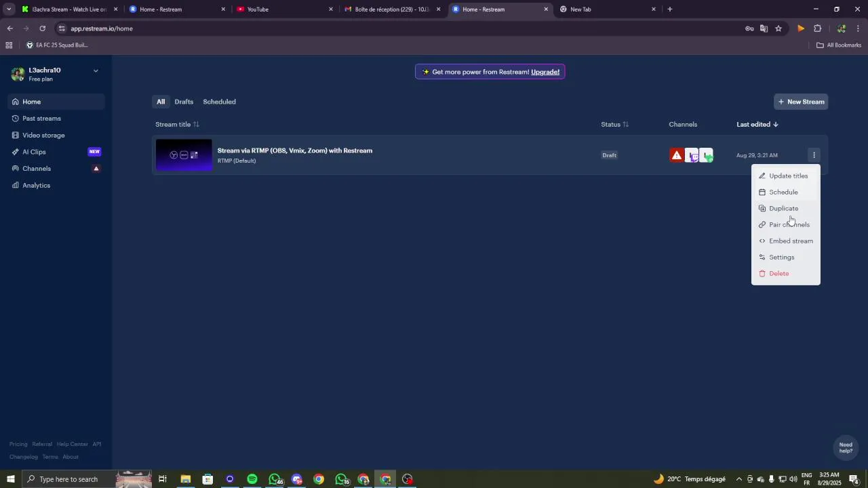Open the Changelog footer link

[x=24, y=457]
